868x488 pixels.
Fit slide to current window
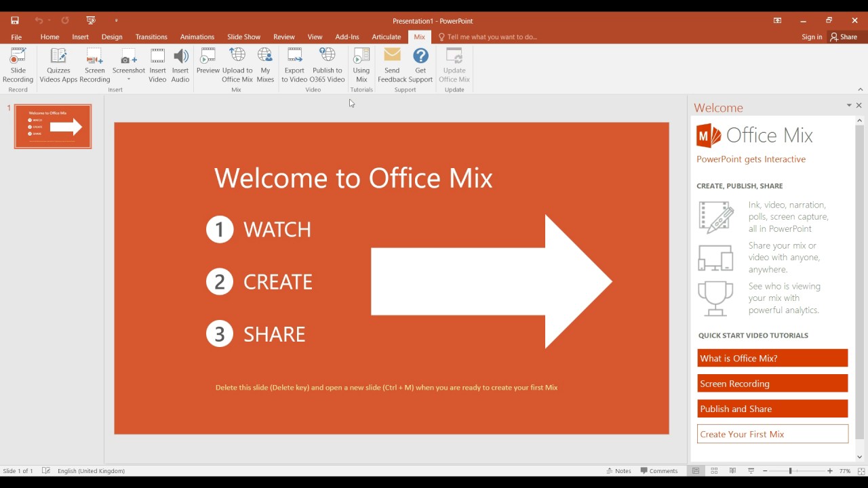coord(861,471)
